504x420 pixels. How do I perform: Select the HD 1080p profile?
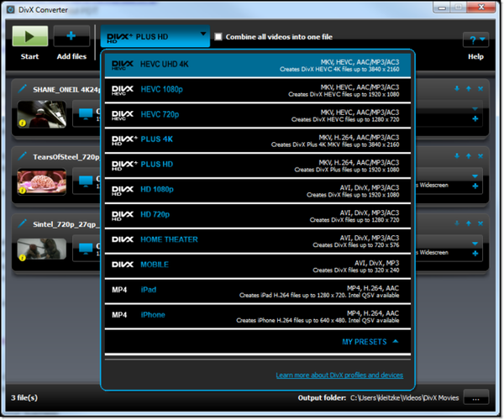tap(258, 191)
